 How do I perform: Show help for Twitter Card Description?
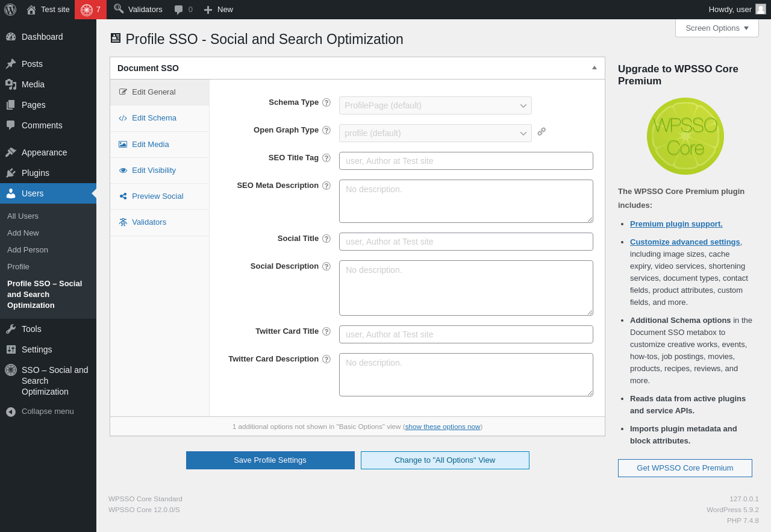point(326,359)
